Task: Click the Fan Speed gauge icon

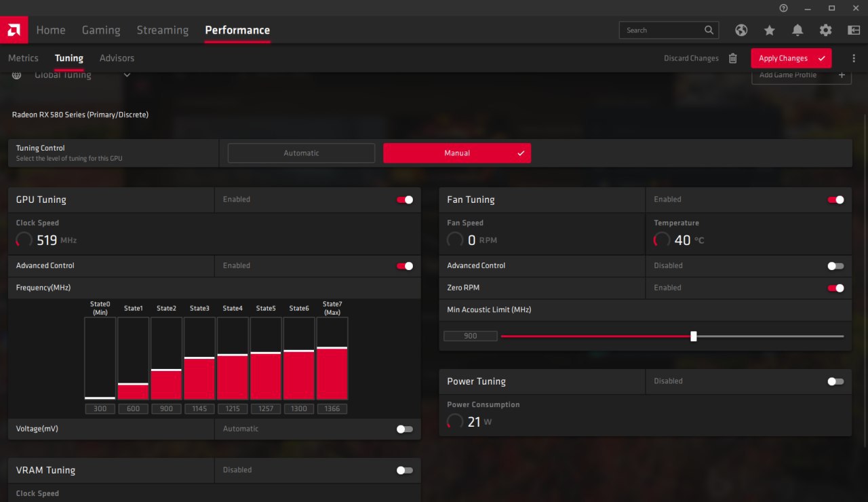Action: [455, 240]
